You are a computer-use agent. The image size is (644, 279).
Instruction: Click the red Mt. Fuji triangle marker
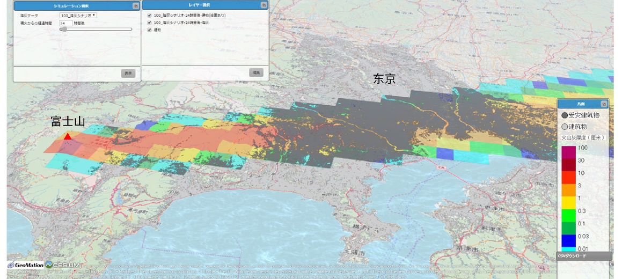68,136
